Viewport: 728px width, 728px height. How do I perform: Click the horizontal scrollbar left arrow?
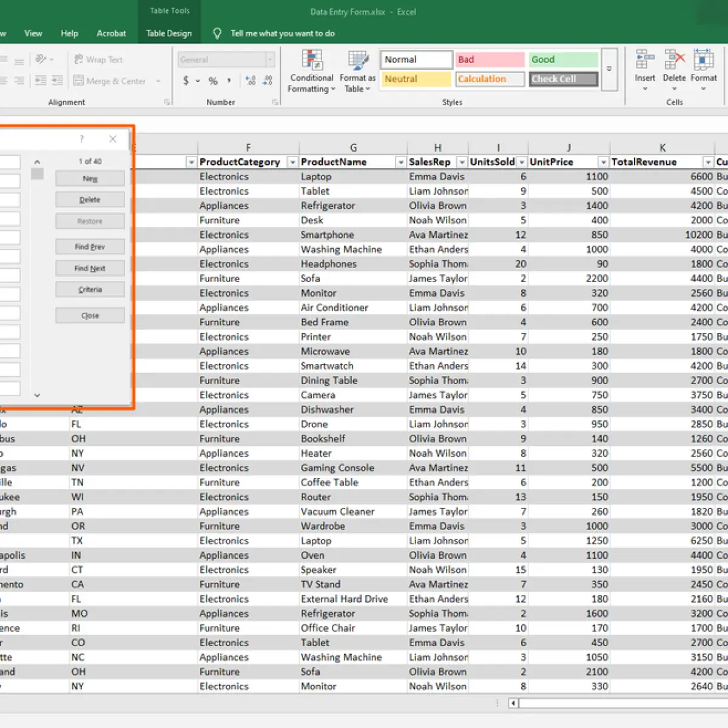pyautogui.click(x=513, y=703)
